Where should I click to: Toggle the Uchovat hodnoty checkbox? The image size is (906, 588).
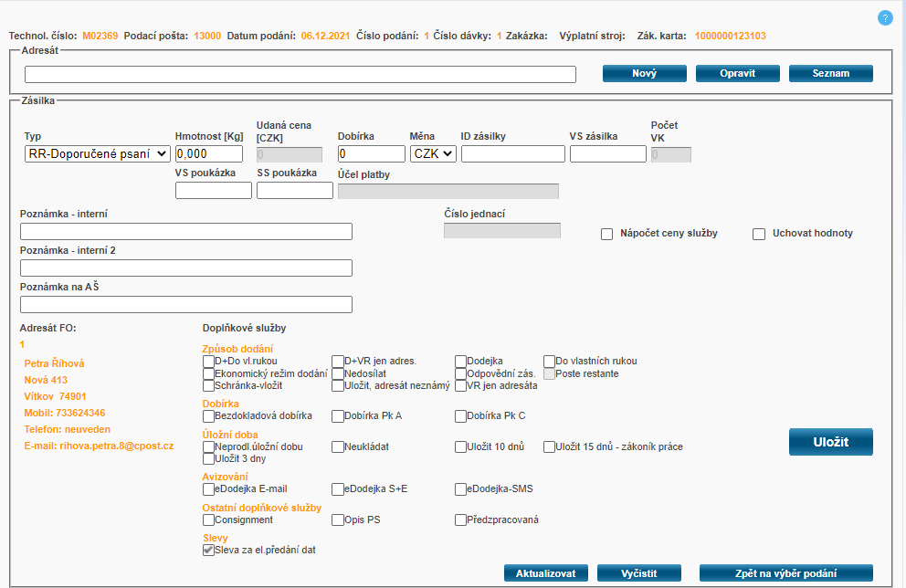coord(758,235)
